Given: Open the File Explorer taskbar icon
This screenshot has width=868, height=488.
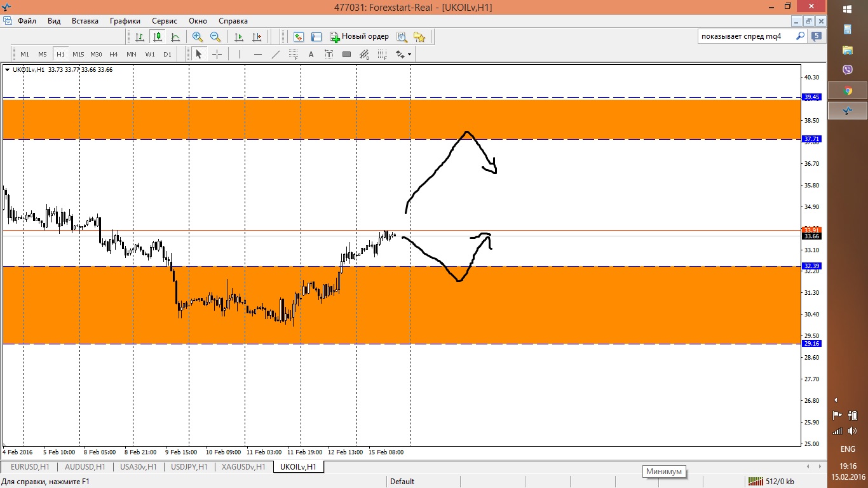Looking at the screenshot, I should pos(848,50).
